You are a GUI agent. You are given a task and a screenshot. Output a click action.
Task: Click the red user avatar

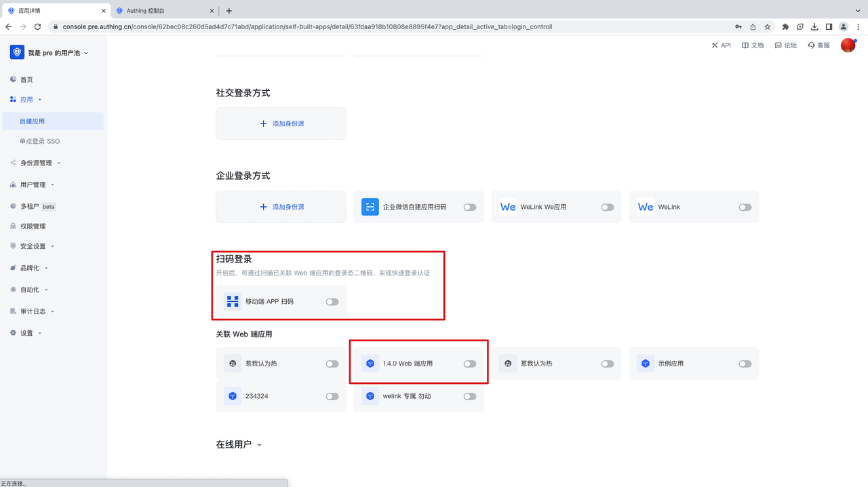click(848, 45)
